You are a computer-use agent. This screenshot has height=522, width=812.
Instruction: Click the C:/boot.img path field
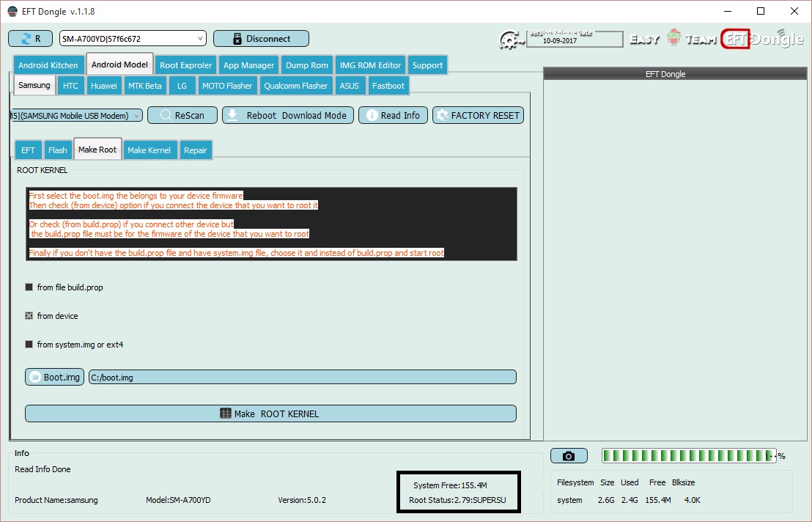303,377
